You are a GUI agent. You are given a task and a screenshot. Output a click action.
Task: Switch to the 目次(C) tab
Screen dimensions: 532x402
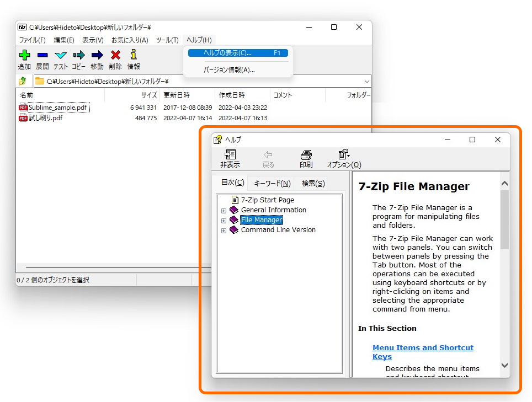click(232, 183)
